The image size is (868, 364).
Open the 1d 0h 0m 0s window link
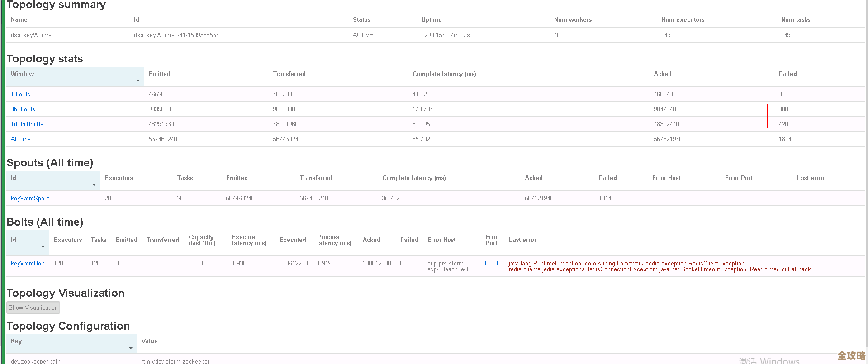(27, 124)
